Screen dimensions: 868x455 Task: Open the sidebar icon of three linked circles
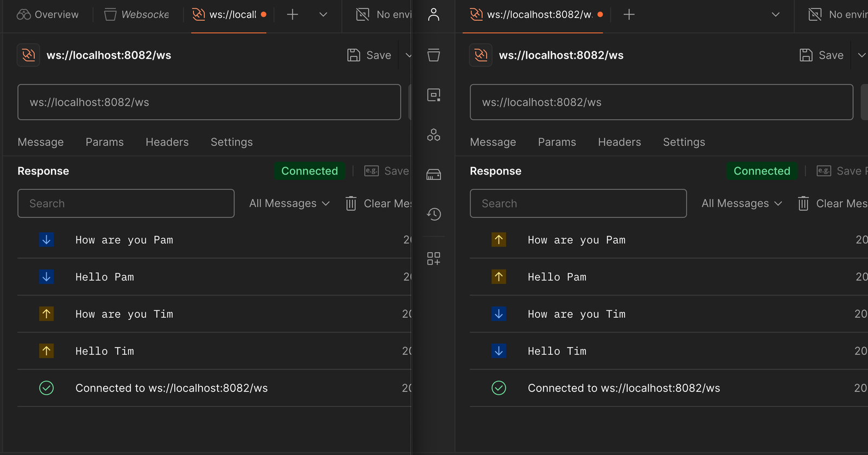pos(433,134)
